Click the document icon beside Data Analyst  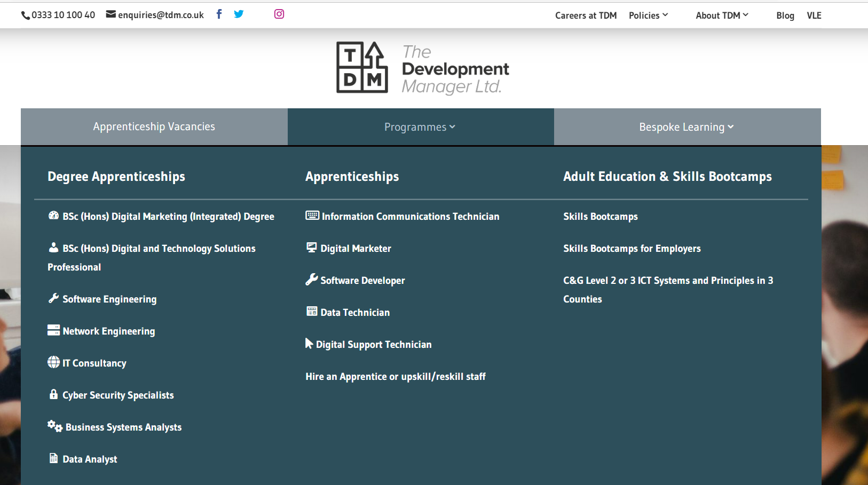point(53,458)
